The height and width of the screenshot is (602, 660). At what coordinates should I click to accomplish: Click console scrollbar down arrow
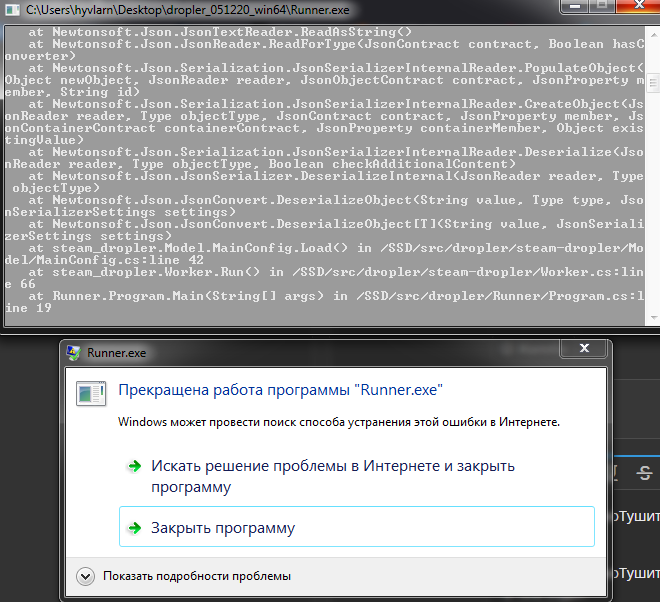(654, 318)
